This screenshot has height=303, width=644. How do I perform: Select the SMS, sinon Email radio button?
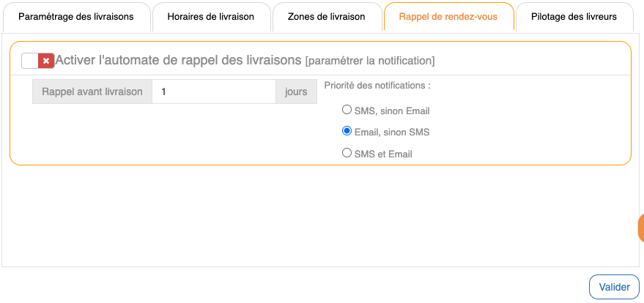click(347, 111)
